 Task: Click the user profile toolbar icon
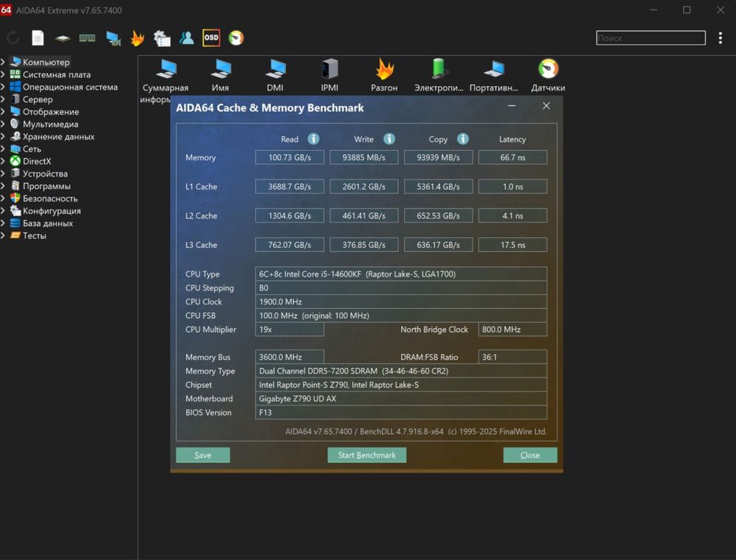(186, 38)
